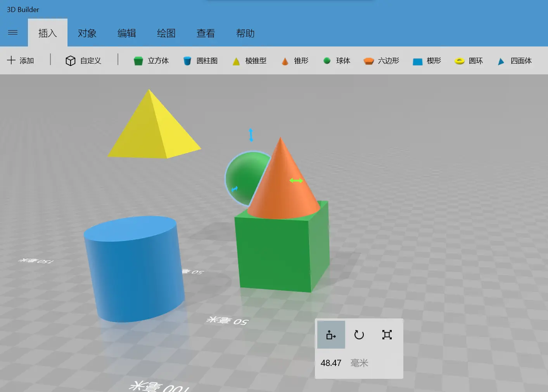Edit the 48.47 position value
Screen dimensions: 548x392
click(331, 363)
